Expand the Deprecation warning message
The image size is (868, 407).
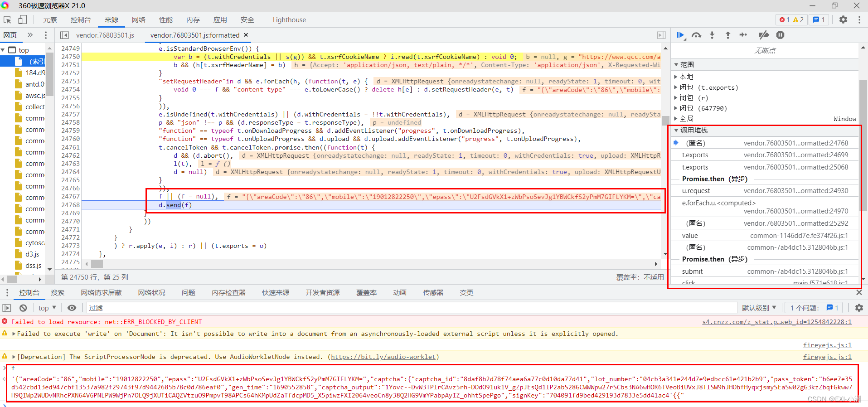tap(14, 357)
